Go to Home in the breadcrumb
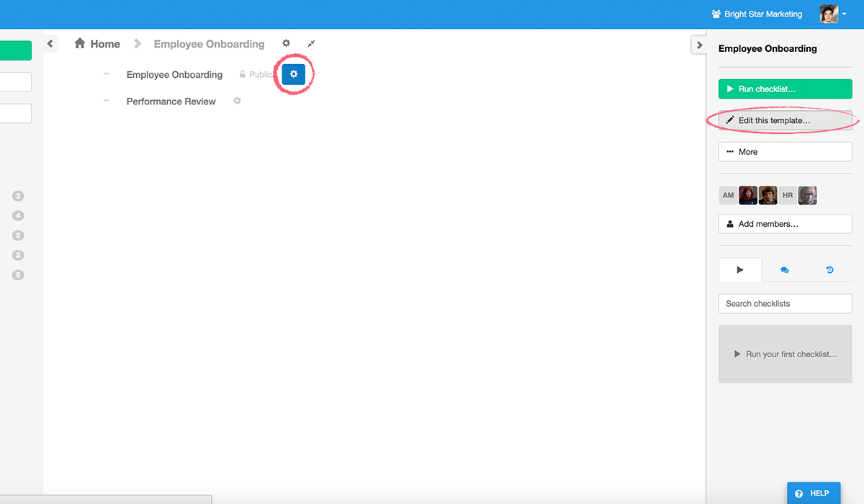This screenshot has width=864, height=504. tap(105, 44)
